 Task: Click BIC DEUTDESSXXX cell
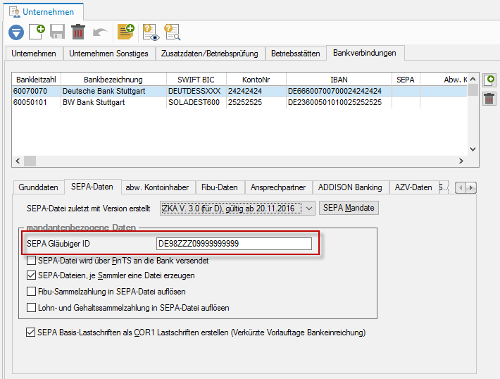click(x=196, y=91)
